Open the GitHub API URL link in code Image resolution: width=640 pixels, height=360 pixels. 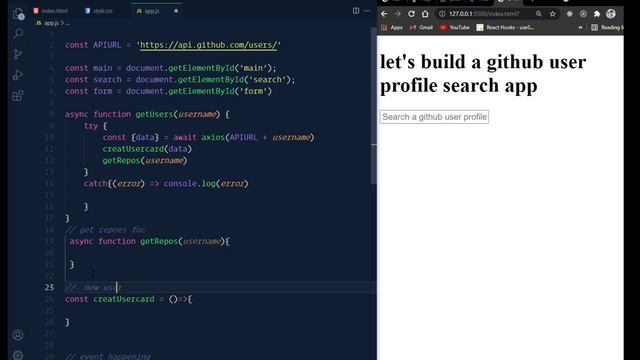209,45
